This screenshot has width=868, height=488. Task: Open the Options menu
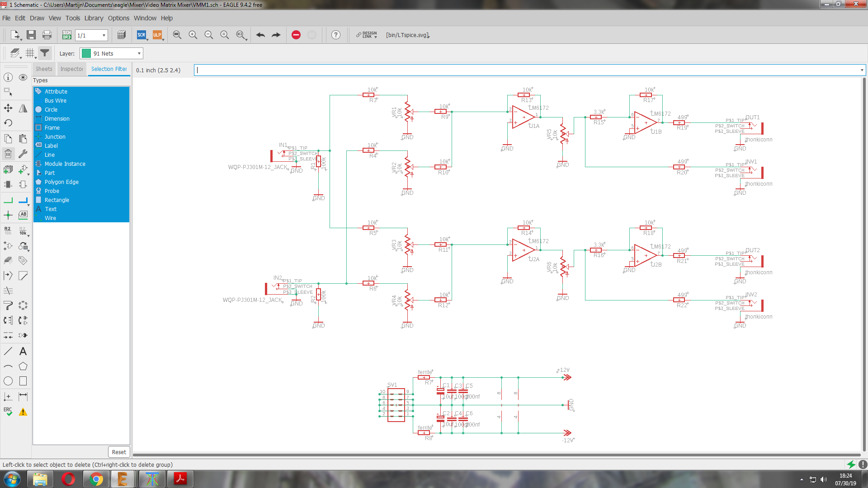point(118,18)
